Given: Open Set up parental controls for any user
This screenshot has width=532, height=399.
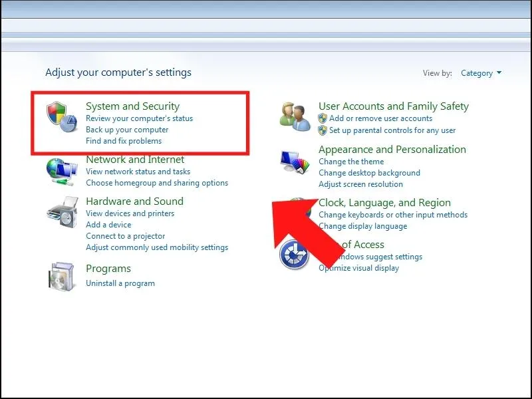Looking at the screenshot, I should pos(392,130).
